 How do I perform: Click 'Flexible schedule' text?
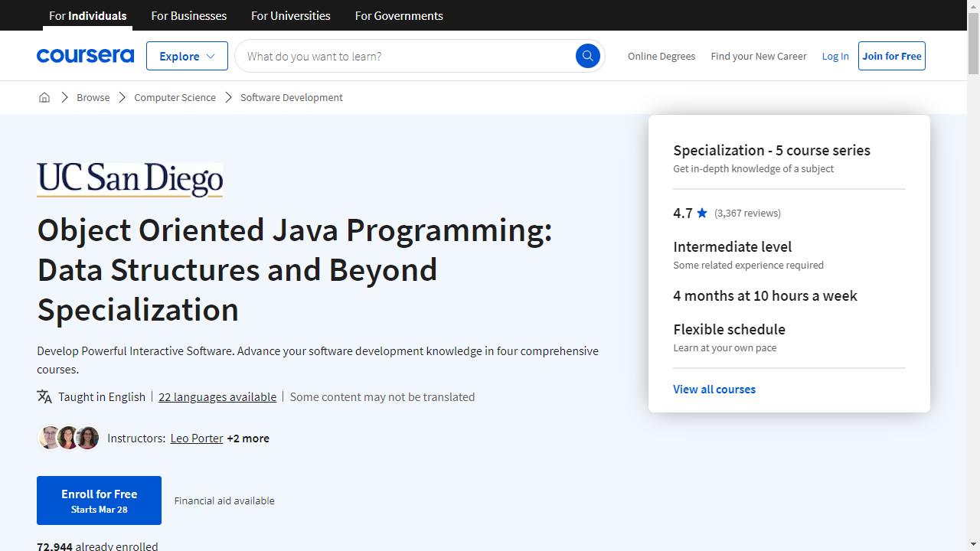[x=730, y=329]
